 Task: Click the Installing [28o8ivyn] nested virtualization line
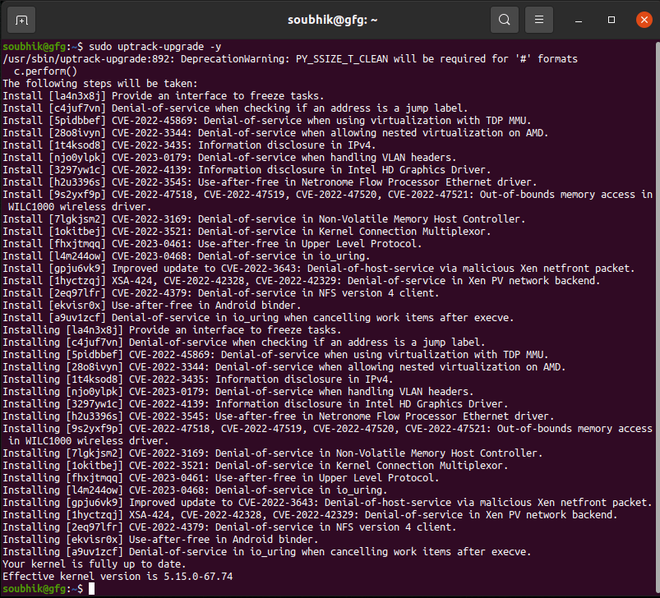coord(284,367)
